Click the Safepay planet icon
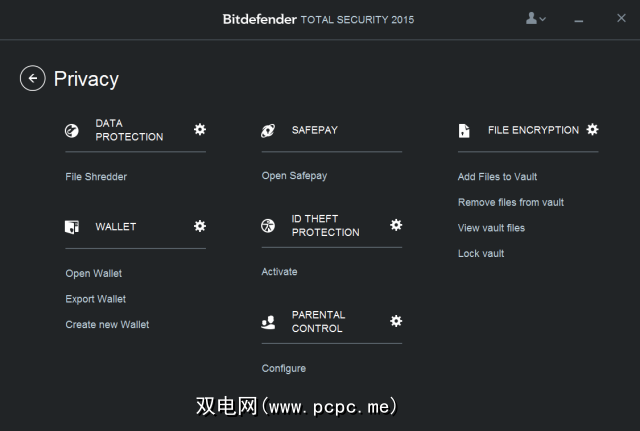The image size is (640, 431). (268, 130)
